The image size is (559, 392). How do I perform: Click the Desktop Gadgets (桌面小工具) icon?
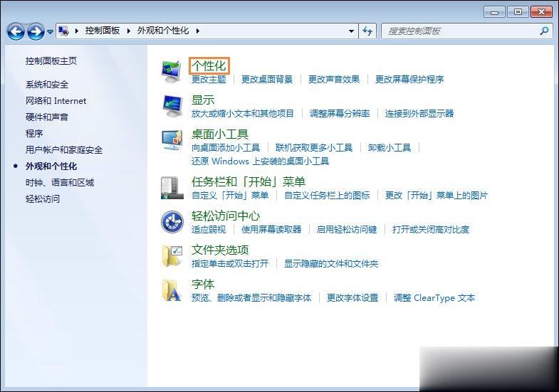coord(172,140)
